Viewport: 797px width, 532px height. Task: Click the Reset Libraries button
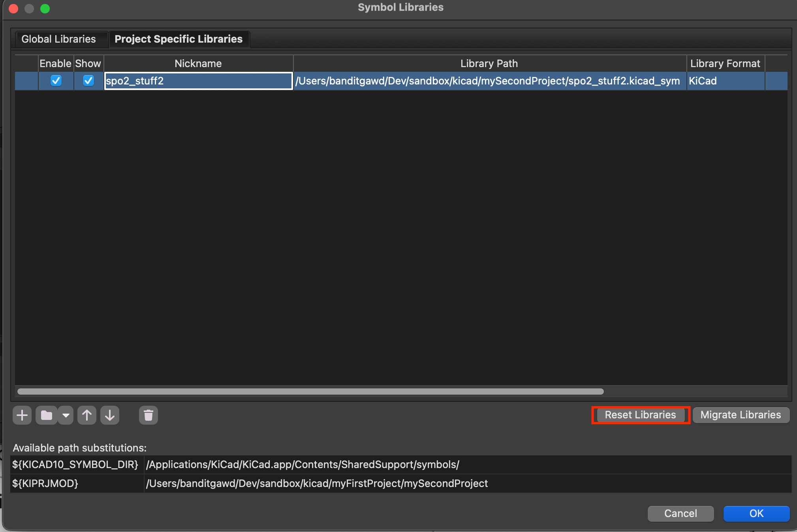click(x=640, y=415)
